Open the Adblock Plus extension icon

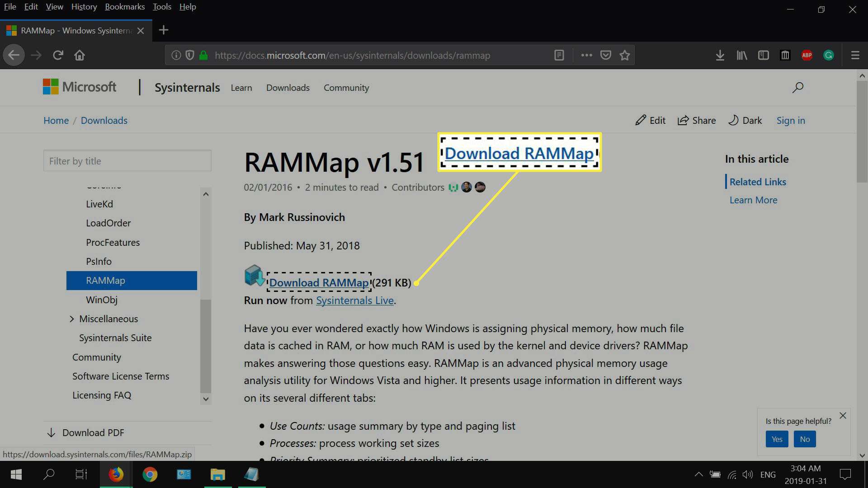(x=807, y=55)
